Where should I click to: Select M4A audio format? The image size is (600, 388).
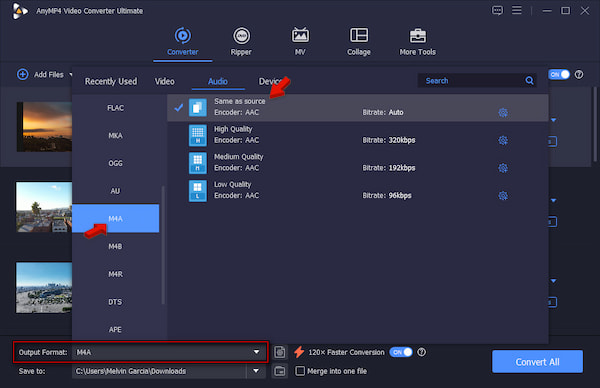pyautogui.click(x=116, y=218)
